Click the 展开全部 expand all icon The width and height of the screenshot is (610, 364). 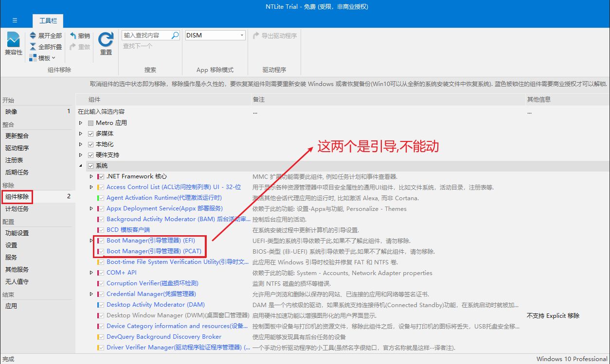[33, 35]
